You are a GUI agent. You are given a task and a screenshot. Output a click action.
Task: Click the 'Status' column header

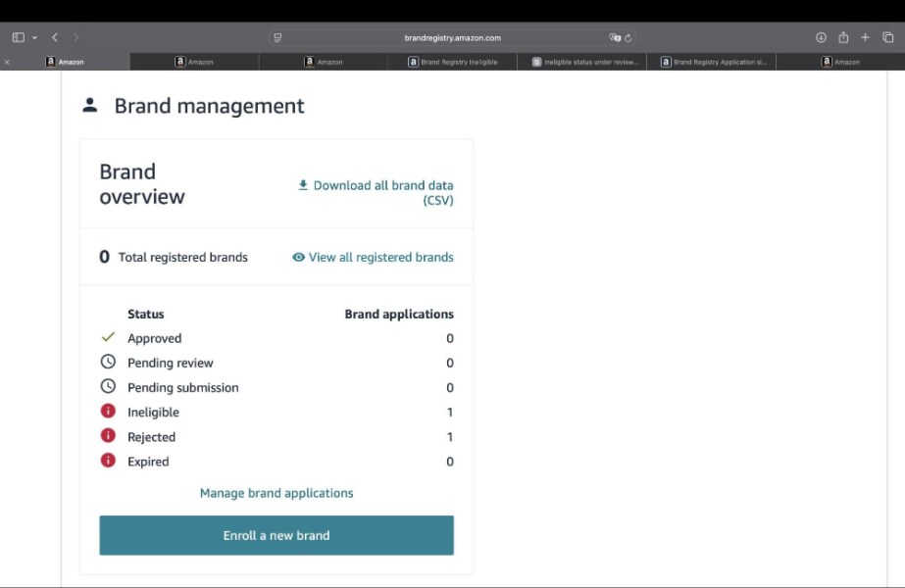145,315
